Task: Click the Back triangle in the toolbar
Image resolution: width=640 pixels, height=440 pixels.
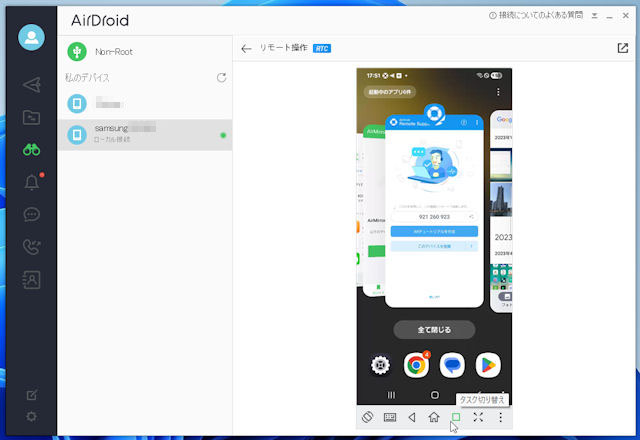Action: 412,417
